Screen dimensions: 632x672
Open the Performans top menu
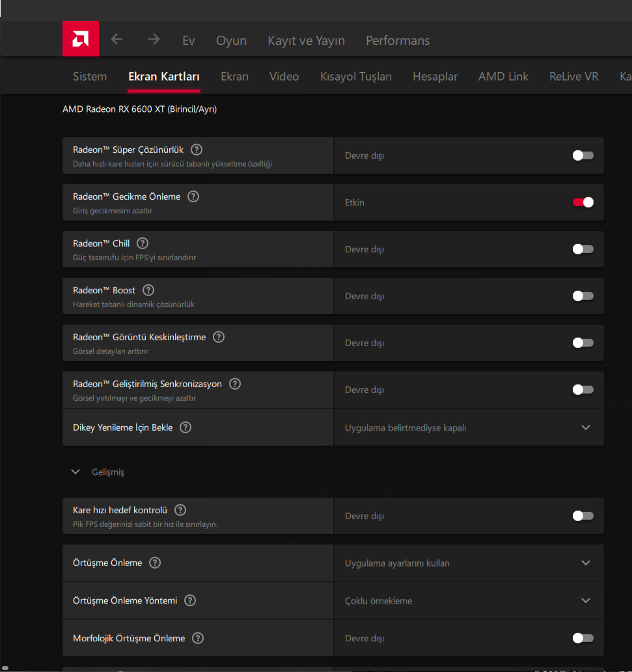coord(398,40)
